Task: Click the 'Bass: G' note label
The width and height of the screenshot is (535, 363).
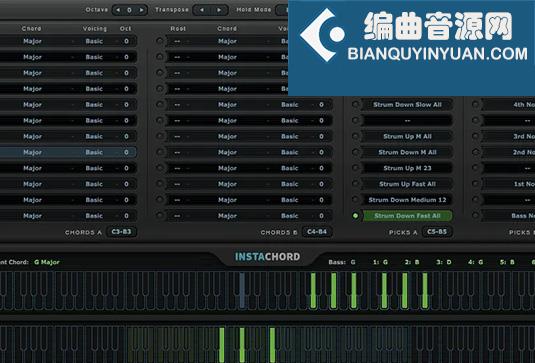Action: [x=342, y=262]
